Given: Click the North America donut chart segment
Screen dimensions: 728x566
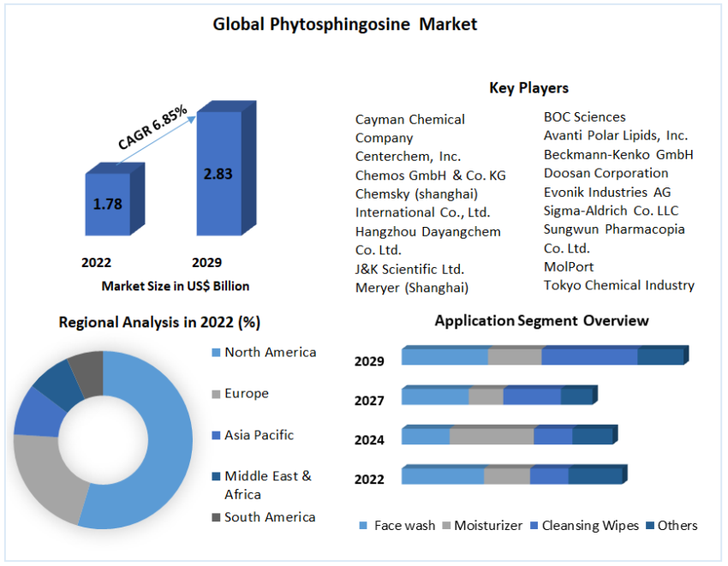Looking at the screenshot, I should [170, 446].
